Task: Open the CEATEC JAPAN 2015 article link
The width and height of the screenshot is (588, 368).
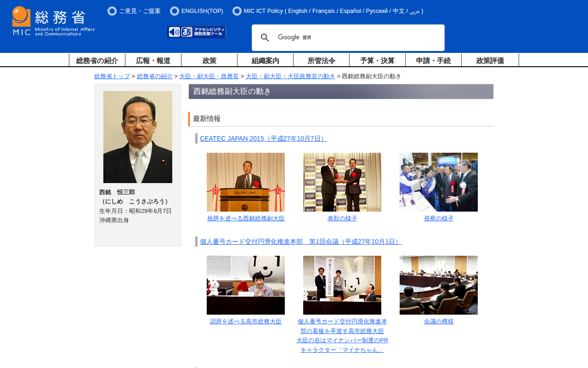Action: click(263, 138)
